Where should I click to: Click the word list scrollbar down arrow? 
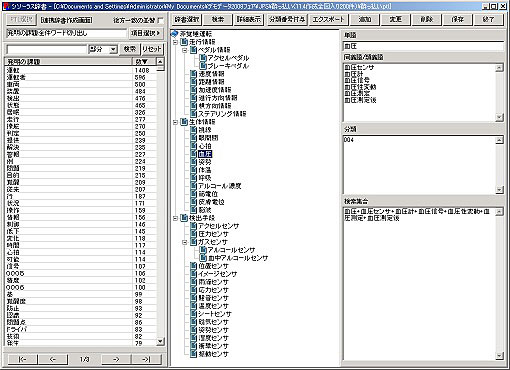[160, 341]
